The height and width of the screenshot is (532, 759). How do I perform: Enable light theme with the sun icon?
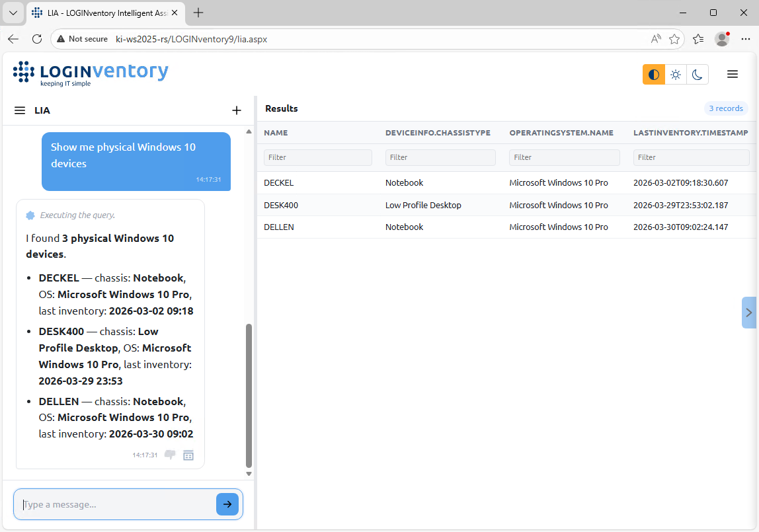pos(676,75)
